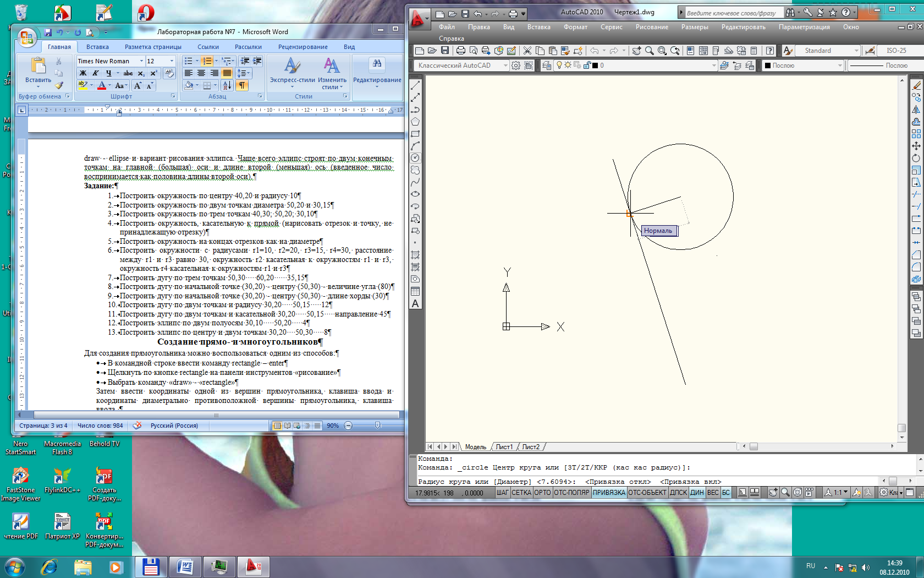This screenshot has width=924, height=578.
Task: Select the Hatch tool in AutoCAD
Action: 415,255
